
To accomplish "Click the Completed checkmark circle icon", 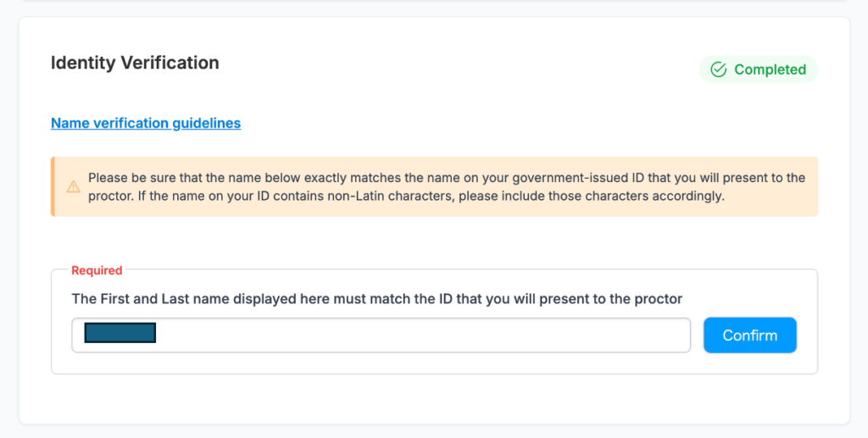I will coord(719,69).
